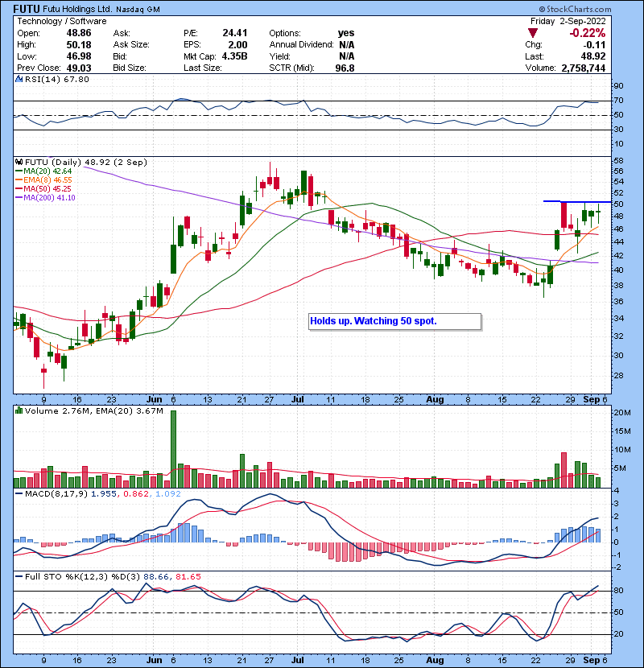Click the SCTR (Mid) value 96.8
This screenshot has height=668, width=644.
(345, 68)
